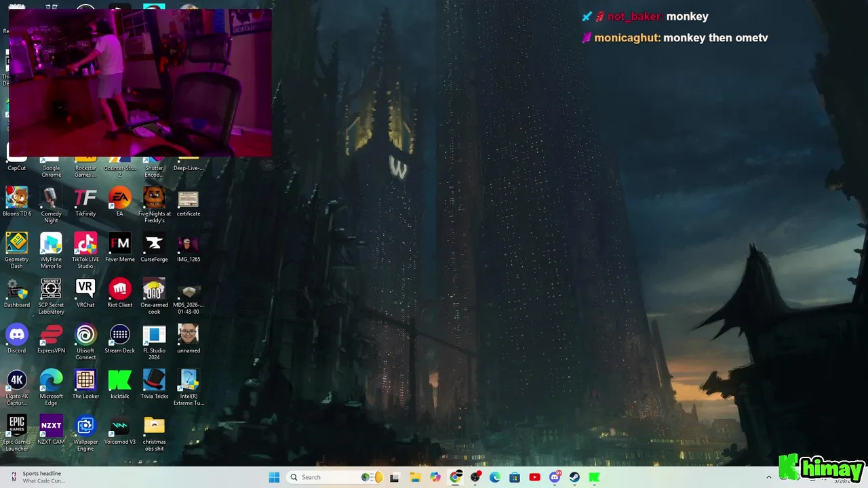Click the Counter-Strike 2 desktop label
Viewport: 868px width, 488px height.
[x=120, y=171]
